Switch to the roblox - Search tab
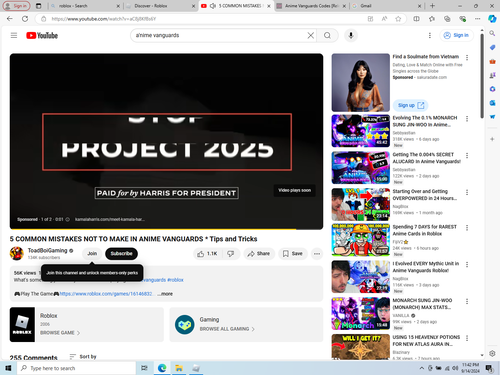 tap(85, 6)
